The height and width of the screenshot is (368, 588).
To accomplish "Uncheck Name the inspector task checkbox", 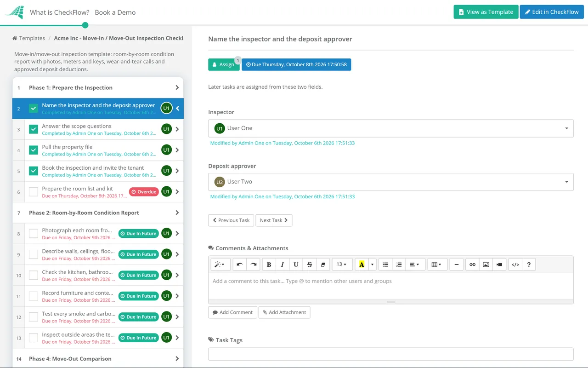I will 34,109.
